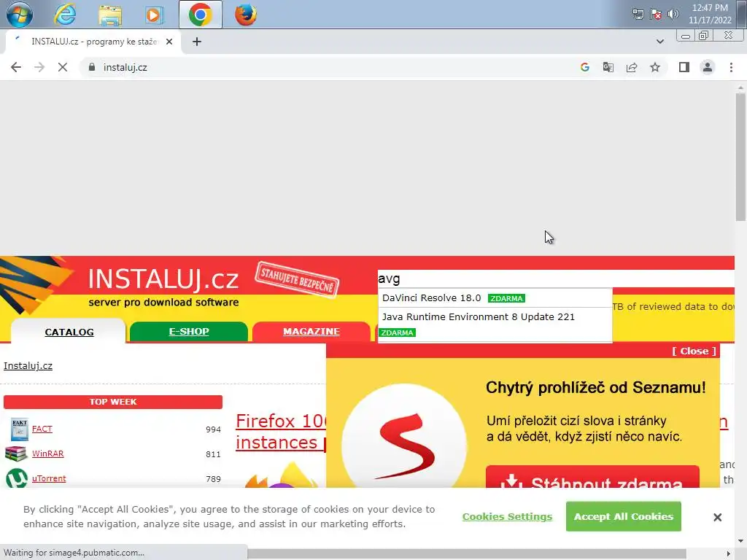Open the uTorrent program link

[x=49, y=478]
